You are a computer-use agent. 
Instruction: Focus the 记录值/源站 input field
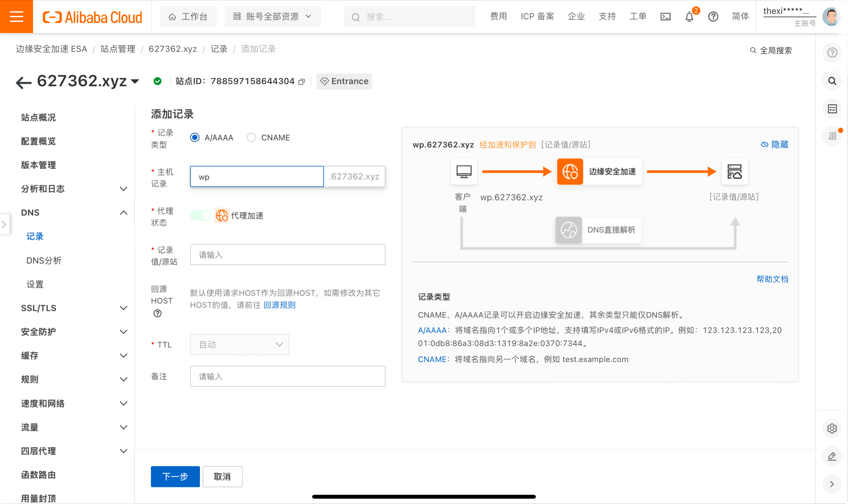point(288,254)
